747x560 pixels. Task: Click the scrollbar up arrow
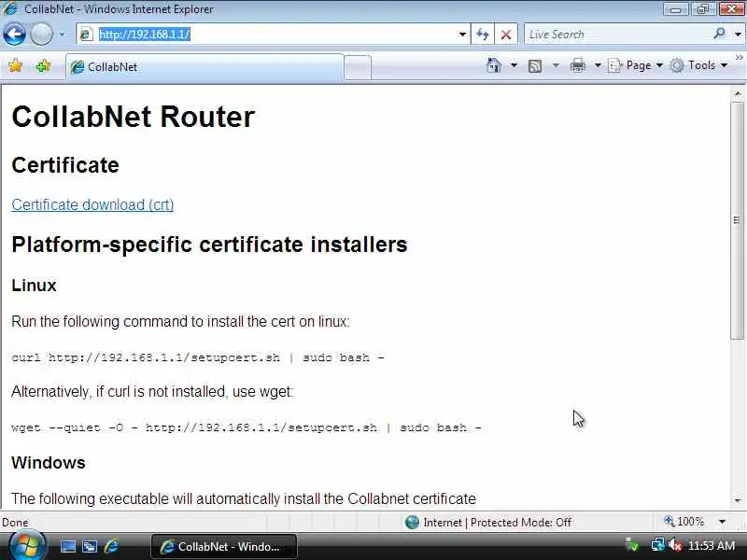(738, 93)
